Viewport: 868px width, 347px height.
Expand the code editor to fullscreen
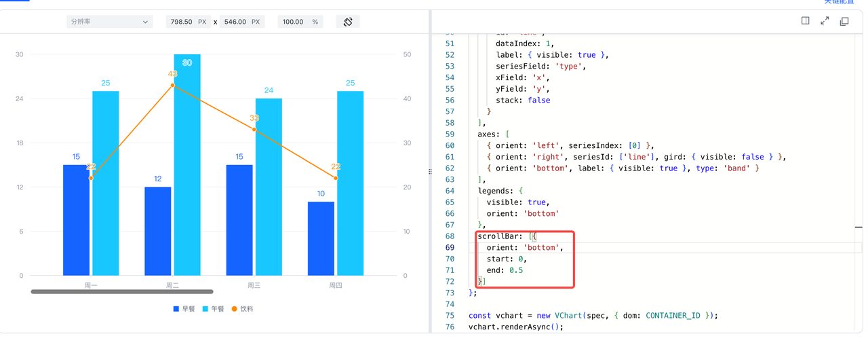click(x=825, y=21)
